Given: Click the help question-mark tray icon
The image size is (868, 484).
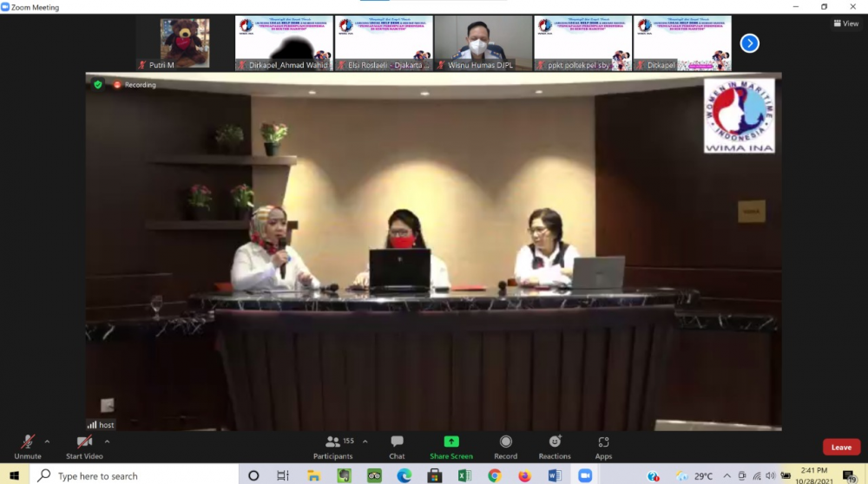Looking at the screenshot, I should [x=654, y=475].
